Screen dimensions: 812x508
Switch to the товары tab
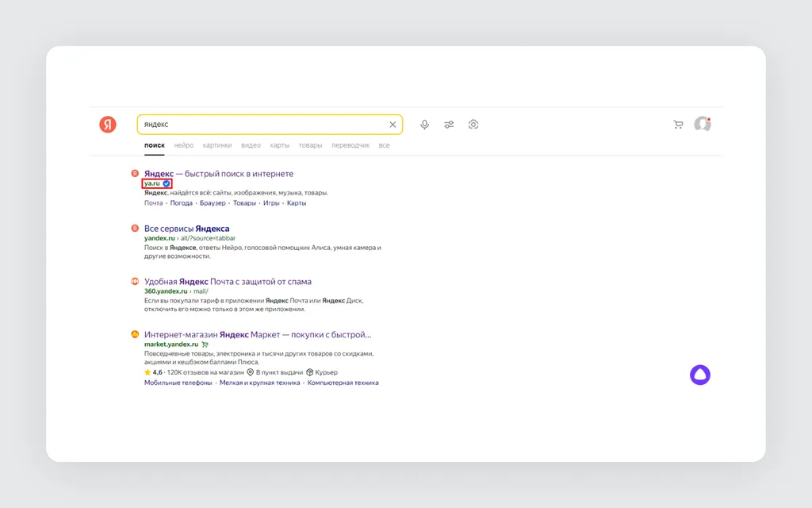pos(310,145)
